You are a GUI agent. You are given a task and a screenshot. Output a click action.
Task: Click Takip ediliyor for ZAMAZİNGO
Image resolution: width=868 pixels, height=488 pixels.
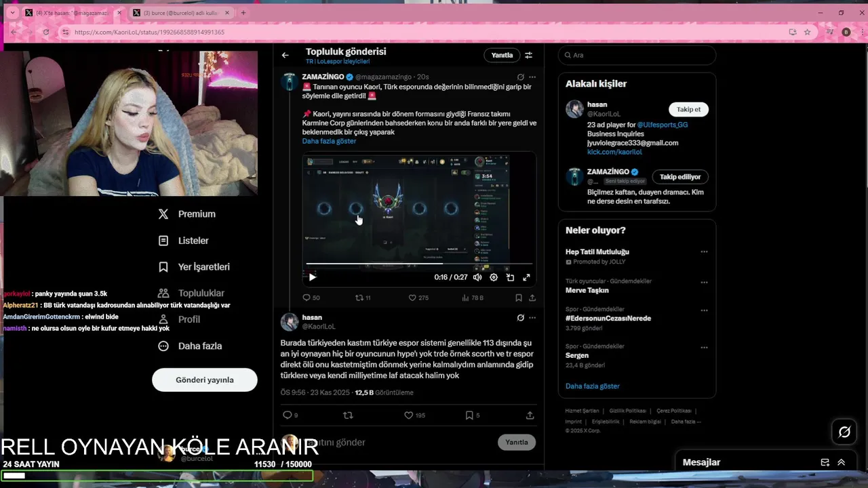tap(680, 177)
